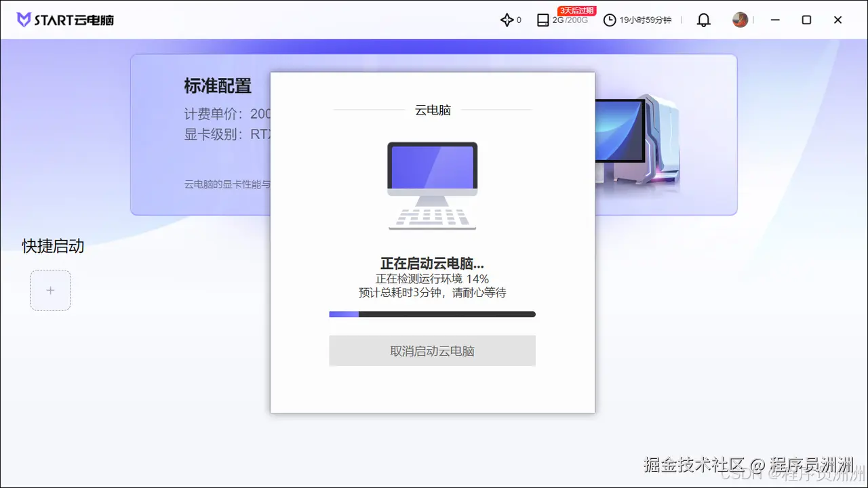The height and width of the screenshot is (488, 868).
Task: Close the START window
Action: pos(837,20)
